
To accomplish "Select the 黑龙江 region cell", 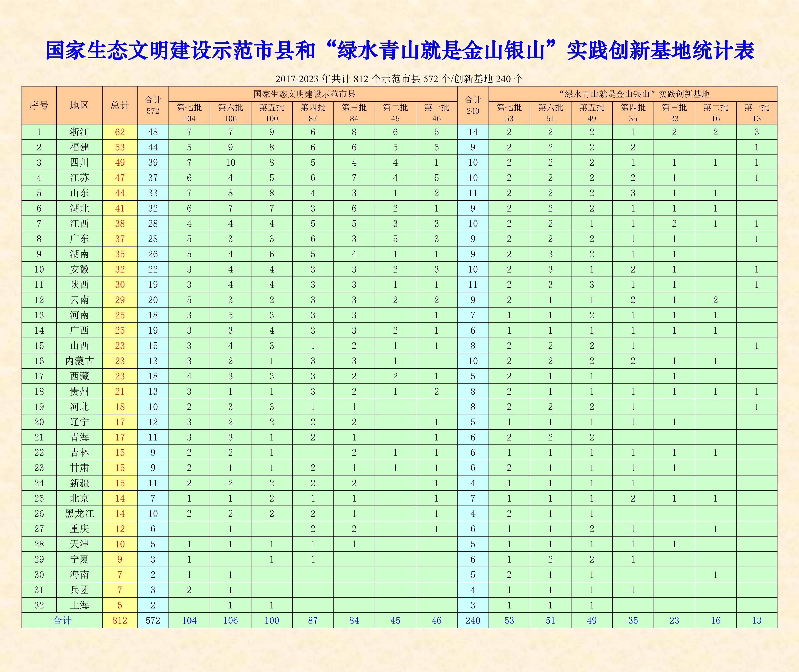I will tap(79, 514).
